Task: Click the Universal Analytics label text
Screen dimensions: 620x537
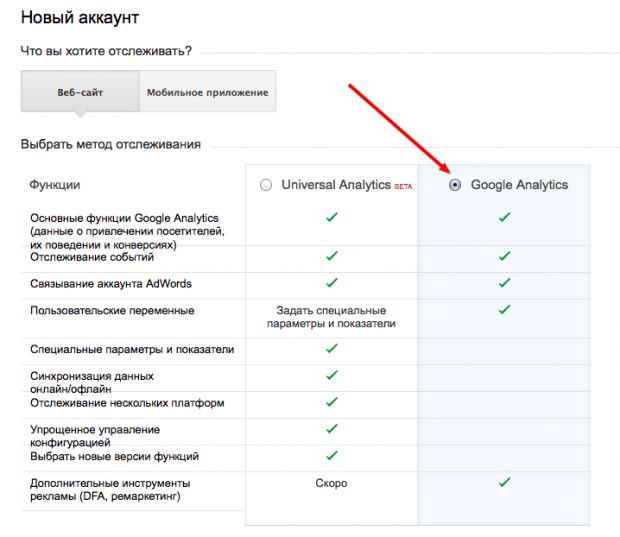Action: pyautogui.click(x=336, y=185)
